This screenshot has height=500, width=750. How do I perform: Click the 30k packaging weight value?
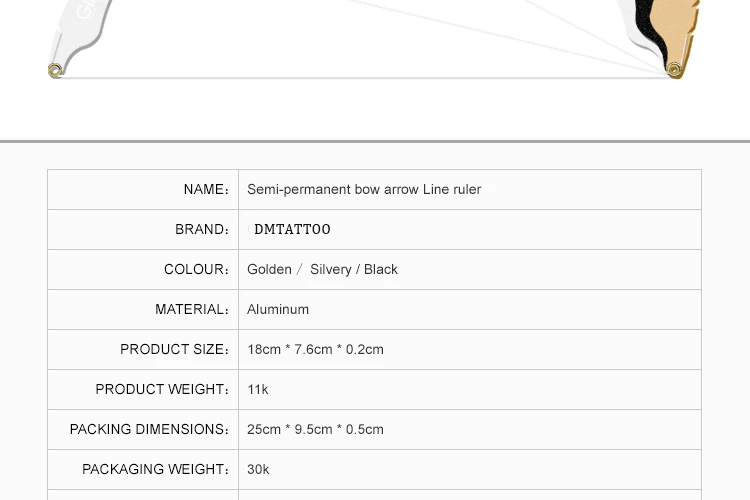pyautogui.click(x=258, y=469)
